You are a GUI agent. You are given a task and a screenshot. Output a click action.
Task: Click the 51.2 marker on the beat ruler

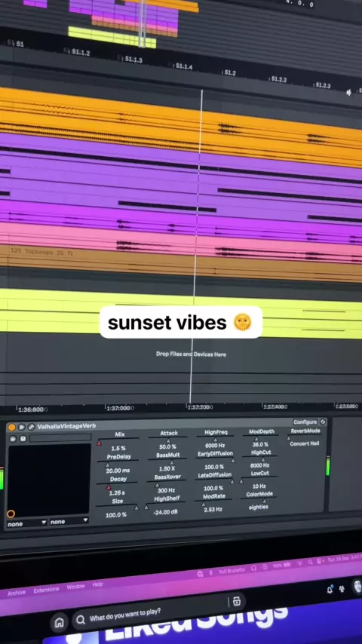click(x=230, y=72)
